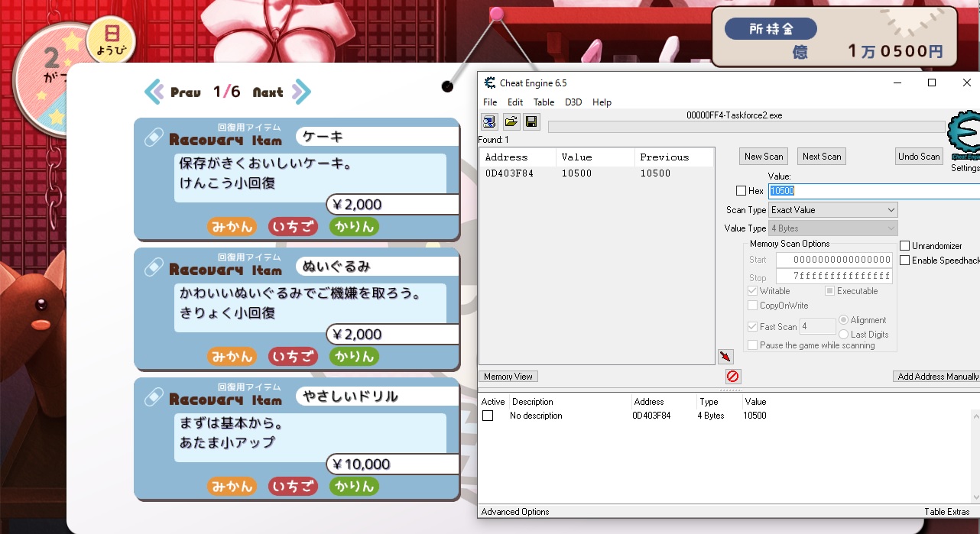Click the Memory View button

coord(508,377)
